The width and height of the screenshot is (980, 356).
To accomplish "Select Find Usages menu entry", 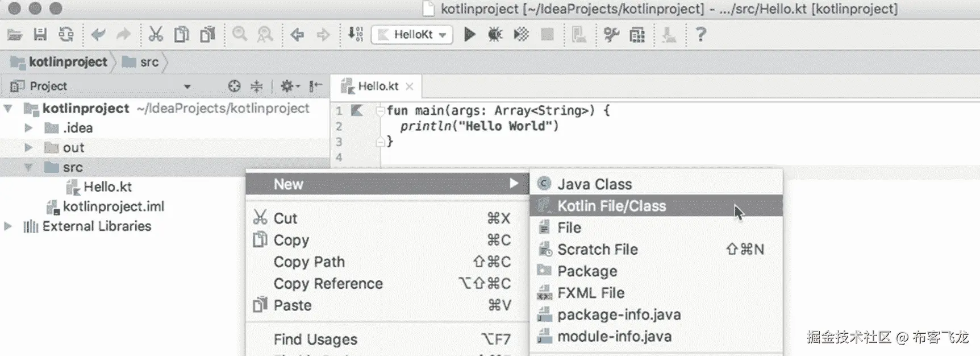I will pyautogui.click(x=315, y=340).
